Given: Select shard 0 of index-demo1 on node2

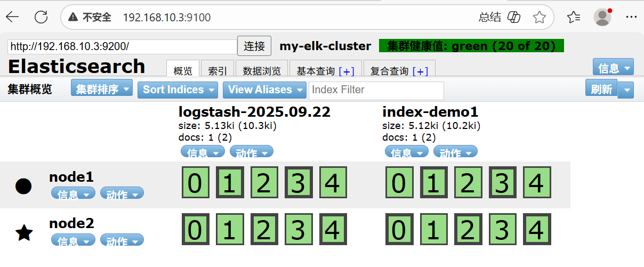Looking at the screenshot, I should click(x=399, y=230).
